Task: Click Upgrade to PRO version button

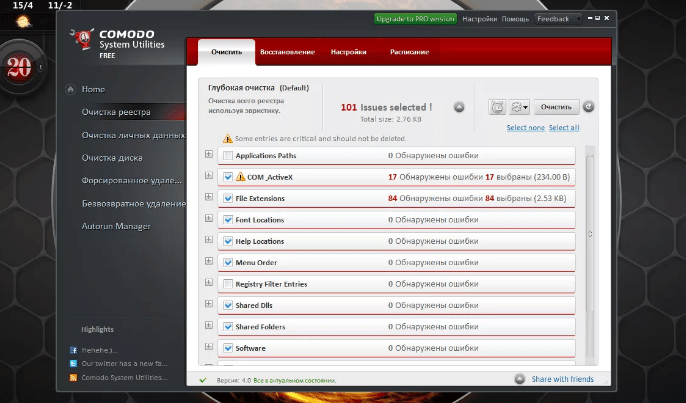Action: (x=415, y=19)
